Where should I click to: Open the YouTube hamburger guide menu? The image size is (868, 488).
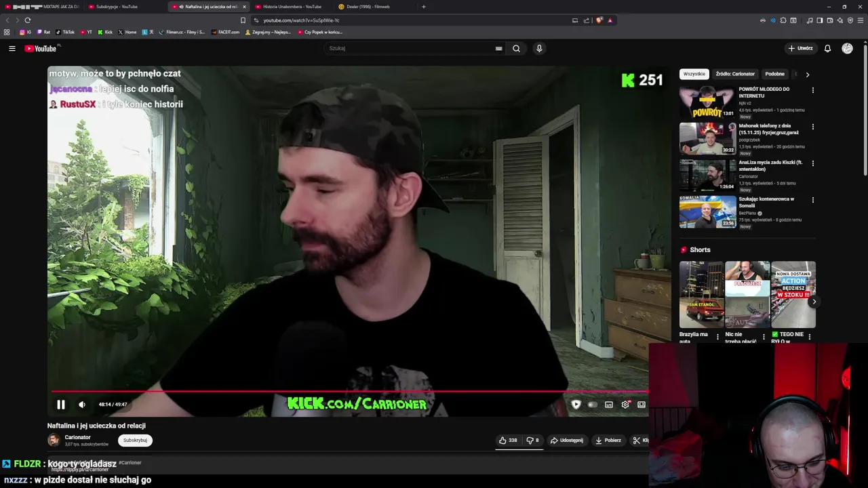[x=12, y=48]
